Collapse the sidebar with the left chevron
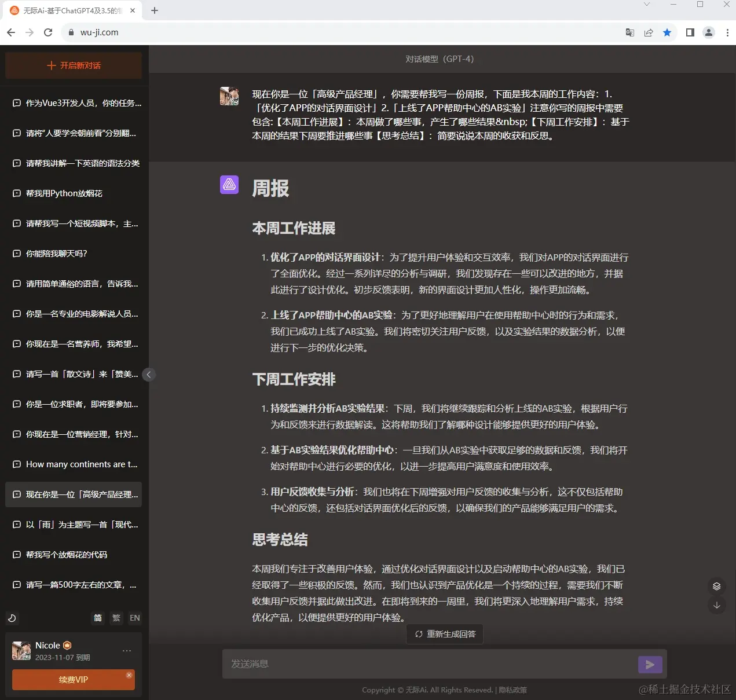 [x=149, y=375]
